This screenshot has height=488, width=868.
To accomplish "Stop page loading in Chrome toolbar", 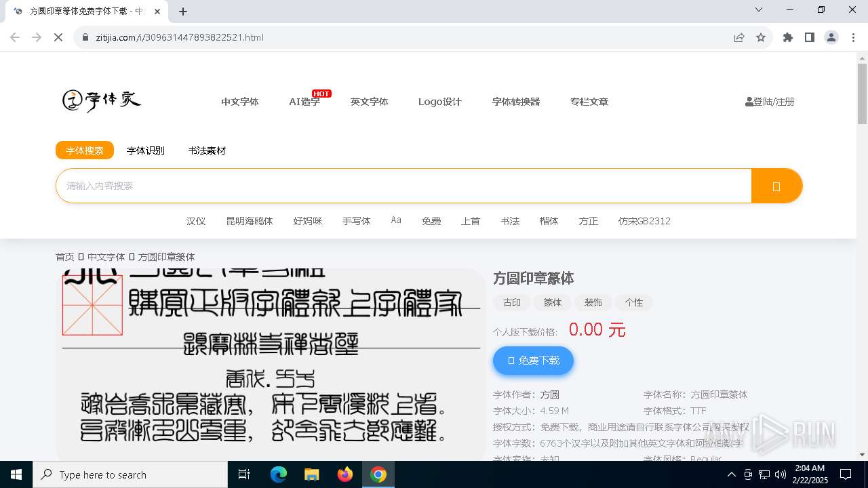I will pyautogui.click(x=58, y=37).
